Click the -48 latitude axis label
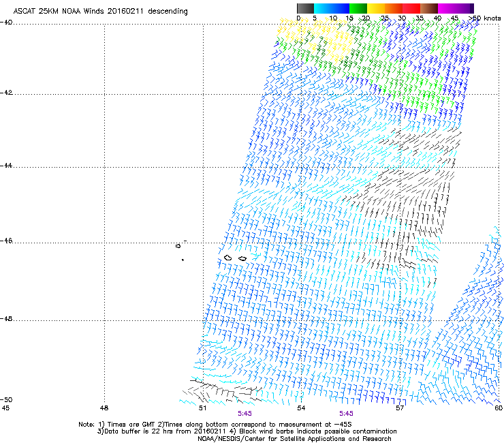 click(x=6, y=318)
